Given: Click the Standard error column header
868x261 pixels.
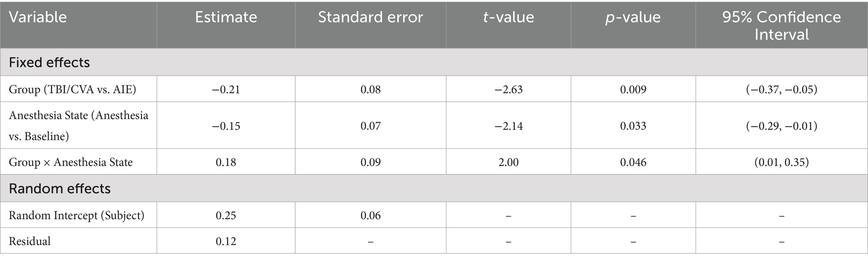Looking at the screenshot, I should 370,17.
